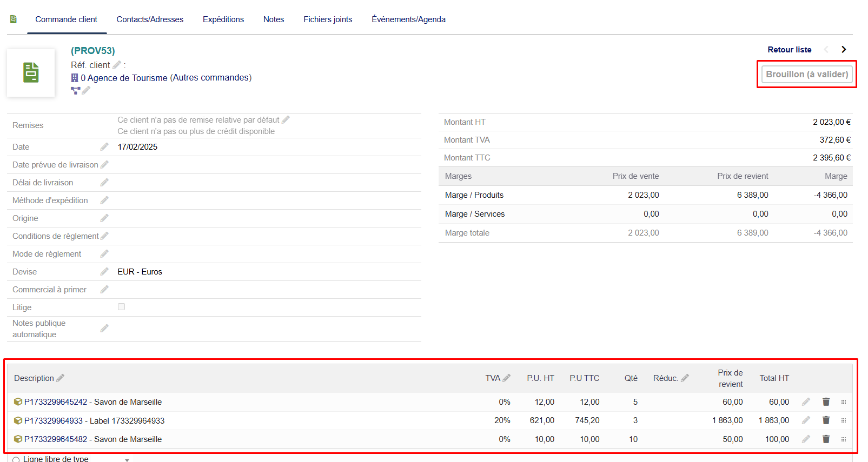This screenshot has width=868, height=462.
Task: Edit the P1733299645482 line with pencil
Action: point(806,439)
